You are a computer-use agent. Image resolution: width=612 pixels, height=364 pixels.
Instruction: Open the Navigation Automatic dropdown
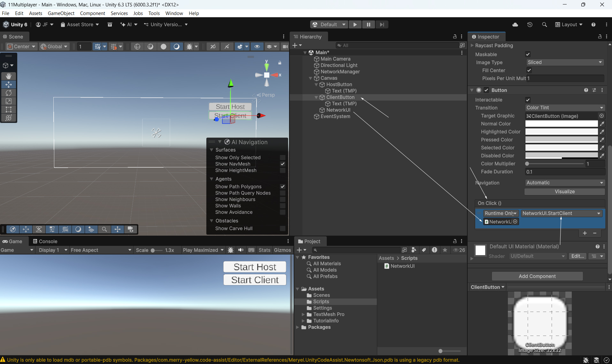point(564,183)
